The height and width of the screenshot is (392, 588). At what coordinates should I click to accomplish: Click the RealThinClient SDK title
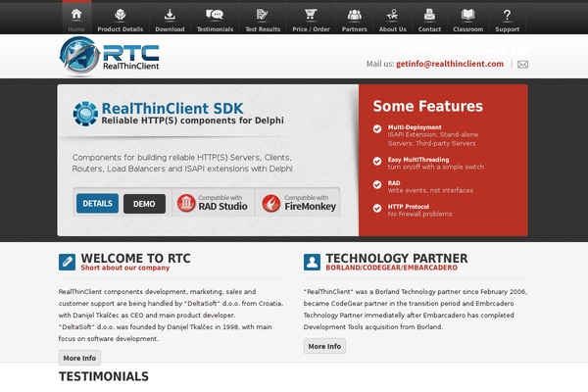[x=172, y=109]
